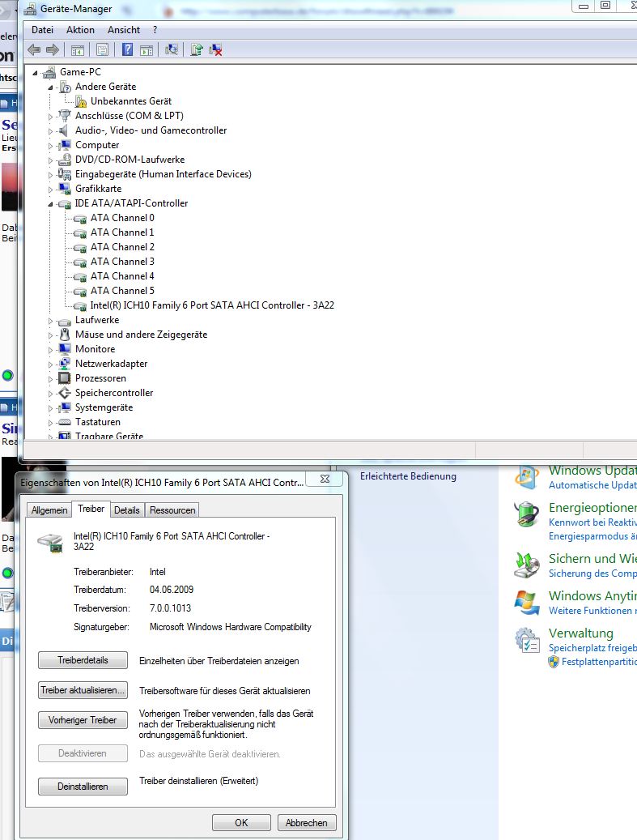The image size is (637, 840).
Task: Click the Prozessoren category icon
Action: (x=65, y=378)
